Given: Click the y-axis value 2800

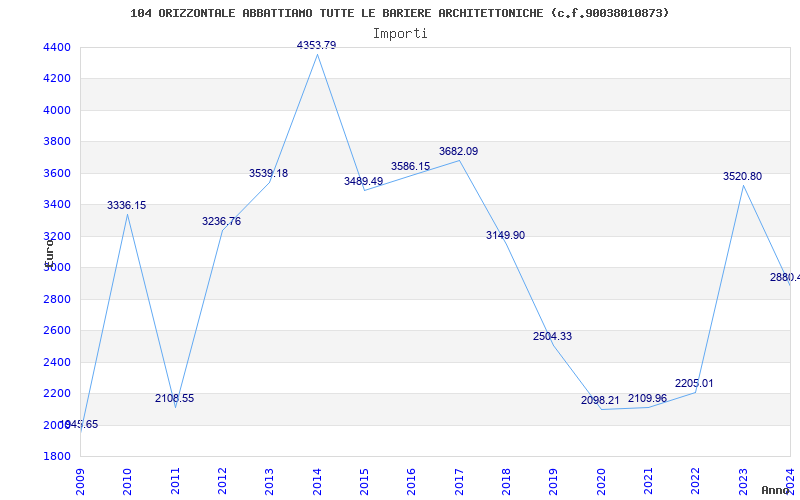Looking at the screenshot, I should (x=57, y=299).
